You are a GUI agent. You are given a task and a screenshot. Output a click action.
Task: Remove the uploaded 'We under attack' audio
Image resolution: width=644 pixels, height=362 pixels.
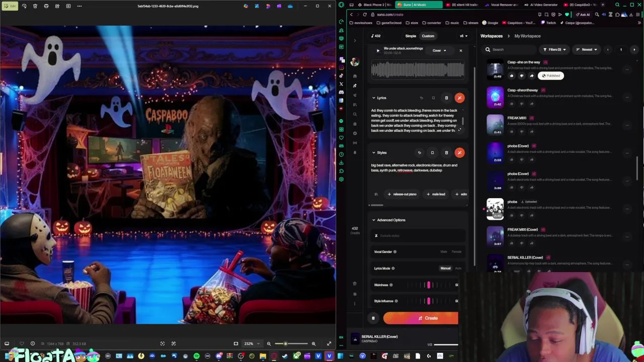pyautogui.click(x=460, y=50)
